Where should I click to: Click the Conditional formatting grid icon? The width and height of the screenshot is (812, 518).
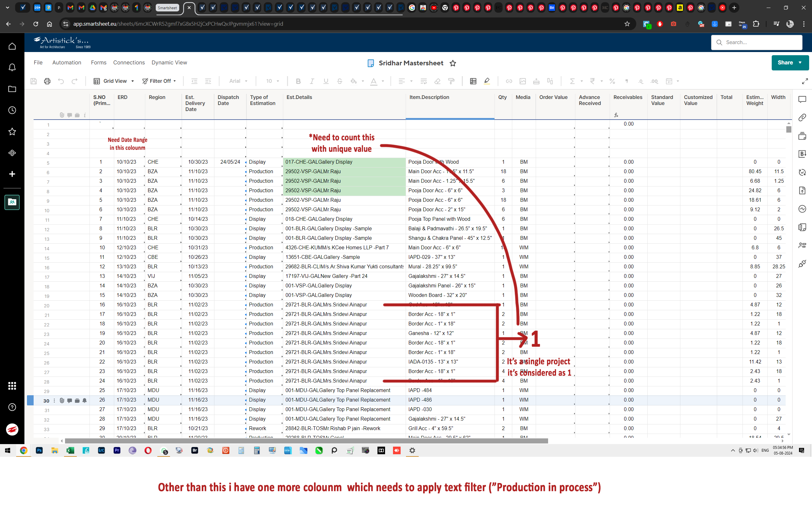pyautogui.click(x=473, y=81)
